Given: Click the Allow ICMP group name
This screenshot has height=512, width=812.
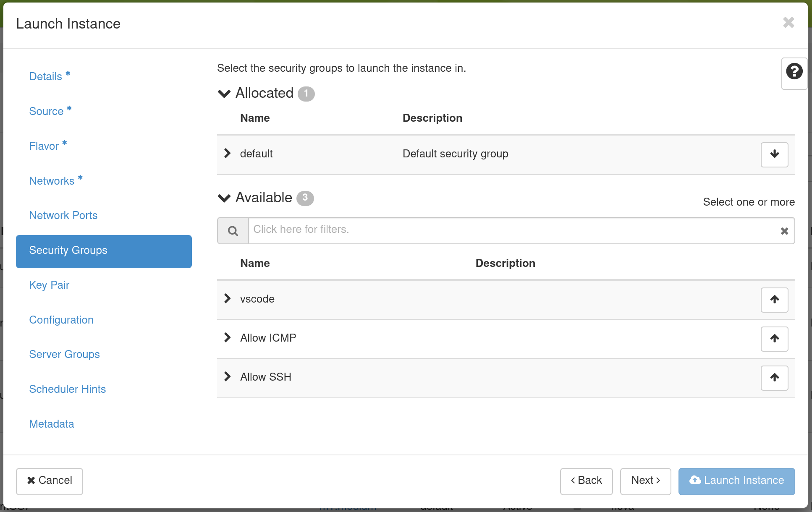Looking at the screenshot, I should [268, 338].
